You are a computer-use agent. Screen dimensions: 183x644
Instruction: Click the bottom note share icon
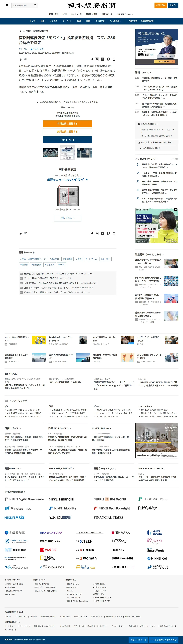tap(97, 233)
